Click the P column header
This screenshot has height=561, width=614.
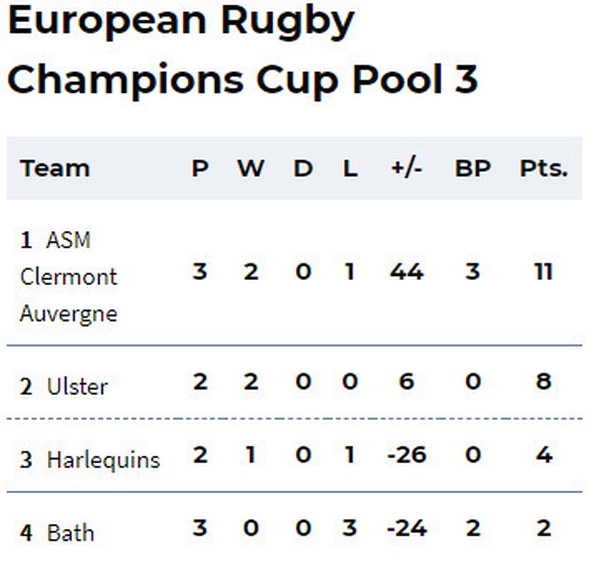pos(200,168)
